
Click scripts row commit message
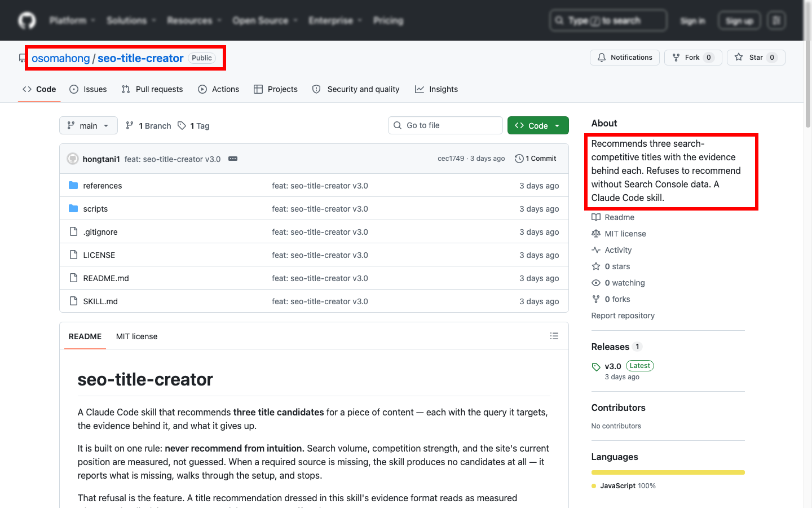(x=320, y=209)
